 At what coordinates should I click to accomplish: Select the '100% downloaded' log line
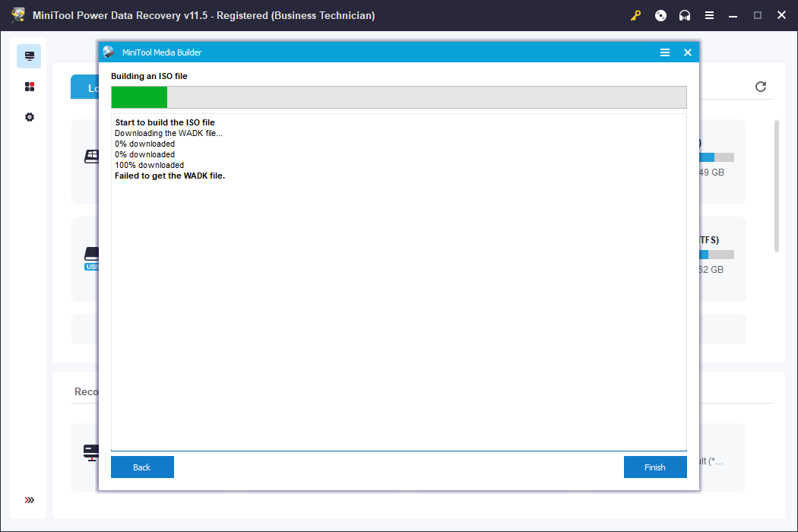click(x=149, y=165)
